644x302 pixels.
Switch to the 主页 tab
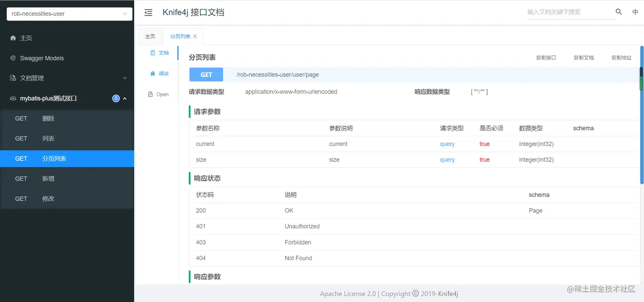[150, 37]
